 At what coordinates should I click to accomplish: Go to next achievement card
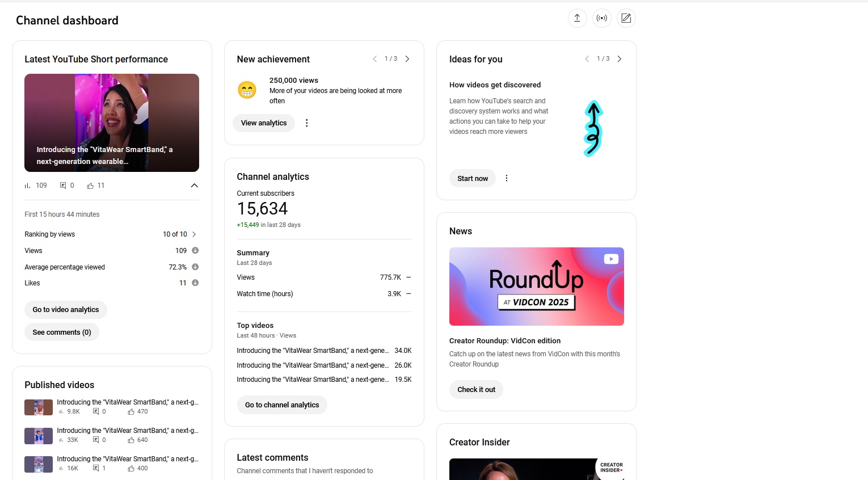click(x=407, y=59)
